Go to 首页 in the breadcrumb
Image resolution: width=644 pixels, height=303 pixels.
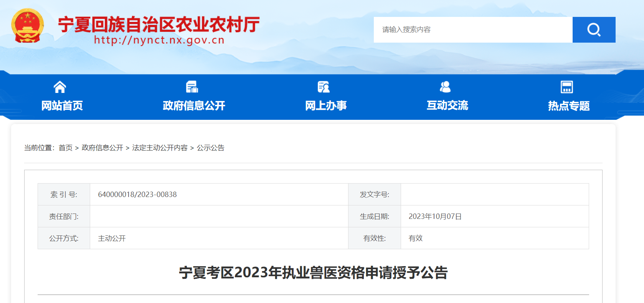tap(66, 148)
